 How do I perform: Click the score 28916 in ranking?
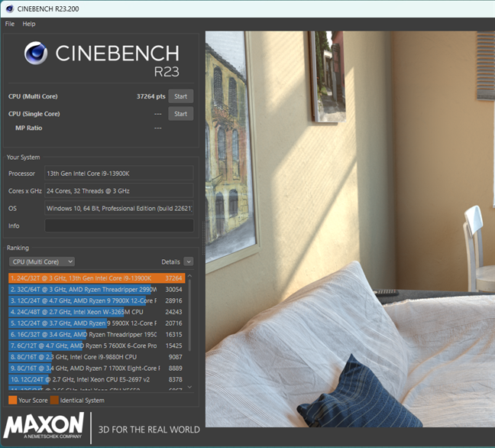(173, 300)
